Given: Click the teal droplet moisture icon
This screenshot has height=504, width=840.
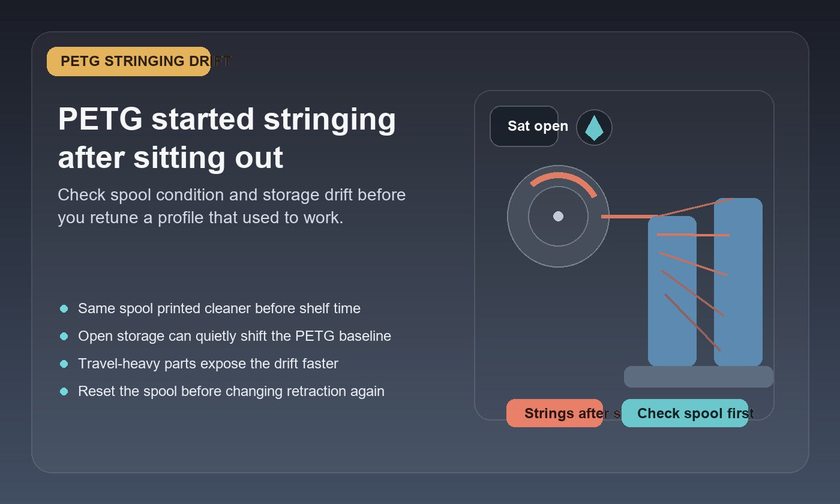Looking at the screenshot, I should tap(594, 128).
